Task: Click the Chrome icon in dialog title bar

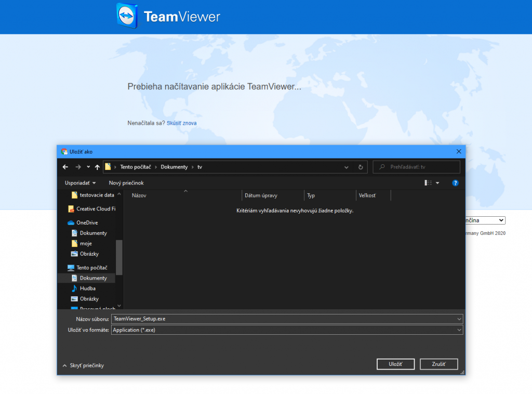Action: (64, 152)
